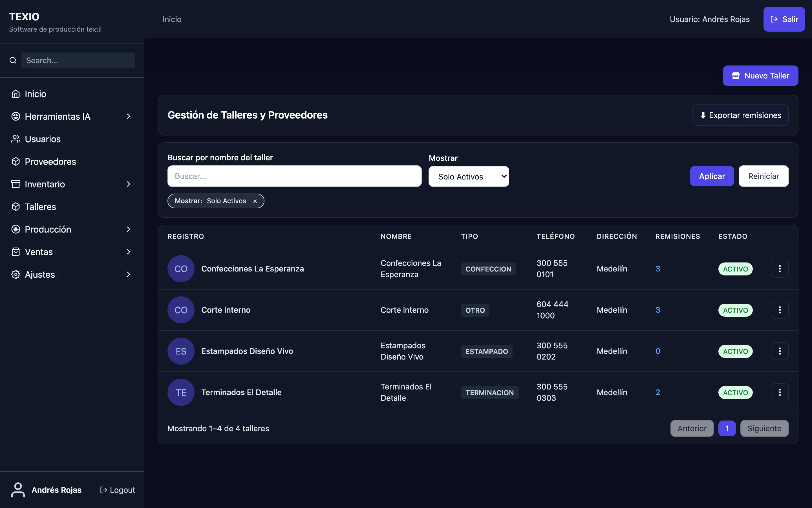Open actions menu for Confecciones La Esperanza
The width and height of the screenshot is (812, 508).
pyautogui.click(x=780, y=269)
